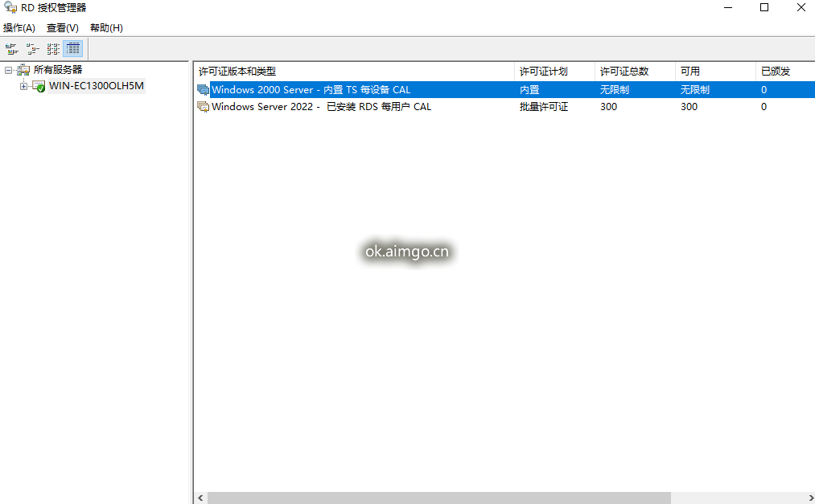Click available 300 for Server 2022 row
815x504 pixels.
tap(689, 107)
